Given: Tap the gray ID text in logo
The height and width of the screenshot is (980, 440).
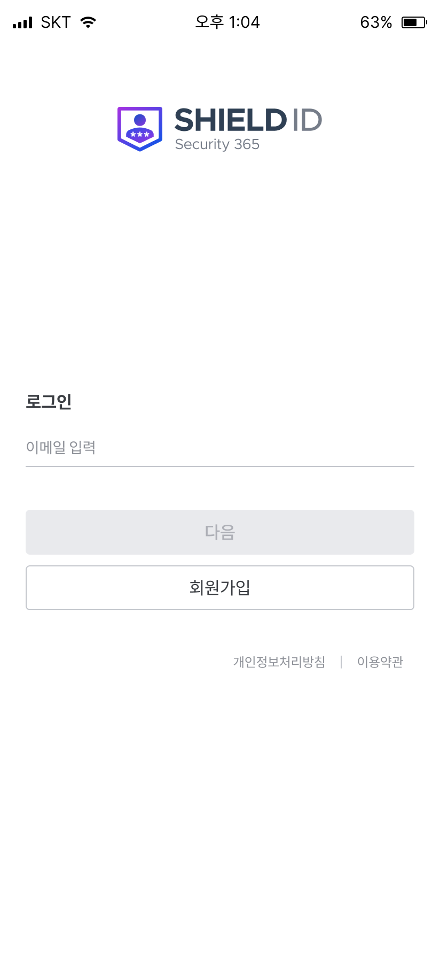Looking at the screenshot, I should click(307, 120).
